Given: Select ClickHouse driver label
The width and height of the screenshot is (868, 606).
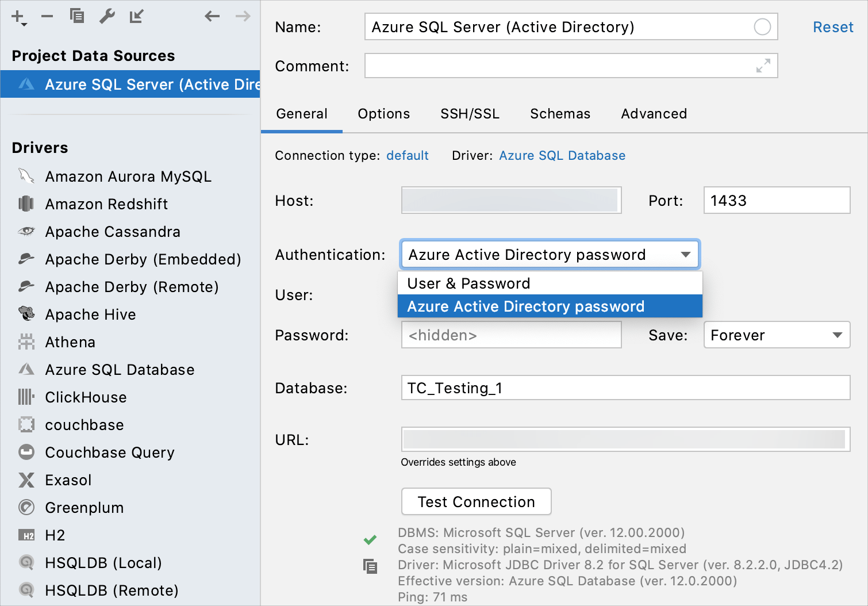Looking at the screenshot, I should point(86,397).
